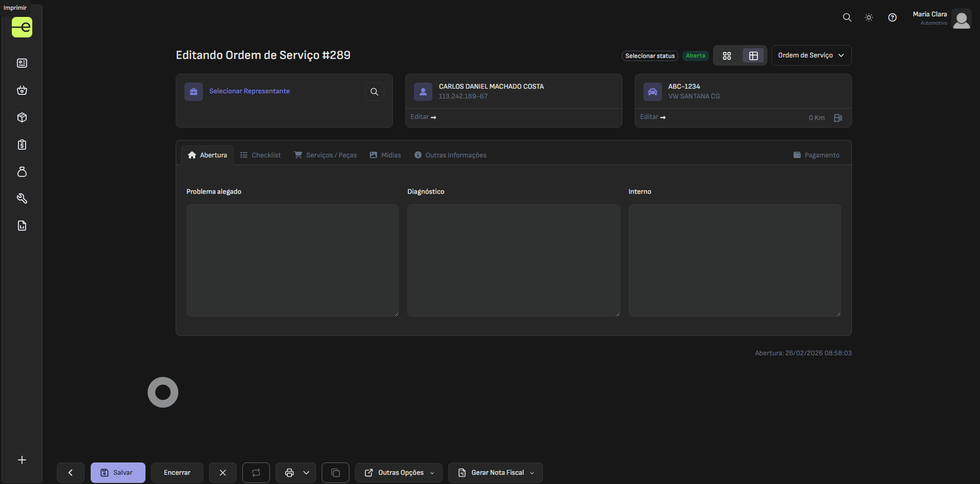Open the Gerar Nota Fiscal dropdown
Screen dimensions: 980x484
click(495, 473)
